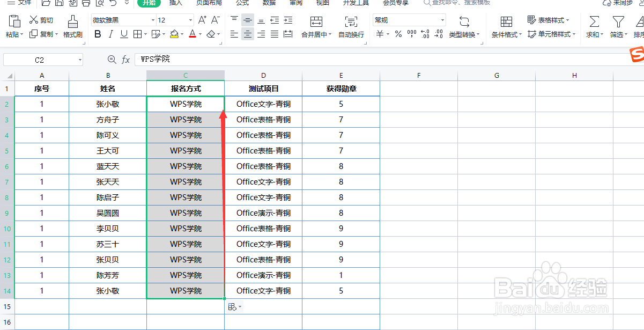Open the 数据 ribbon tab
The image size is (644, 330).
[x=269, y=4]
